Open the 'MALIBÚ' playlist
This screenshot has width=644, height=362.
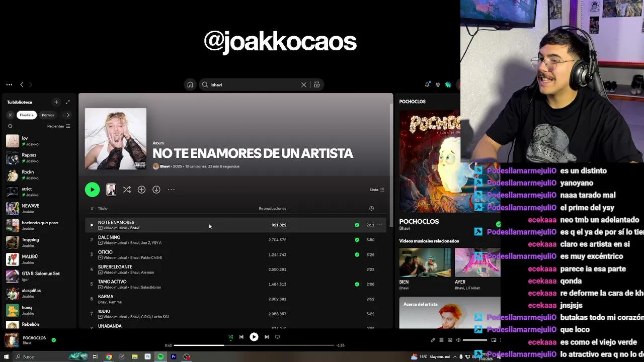tap(39, 259)
